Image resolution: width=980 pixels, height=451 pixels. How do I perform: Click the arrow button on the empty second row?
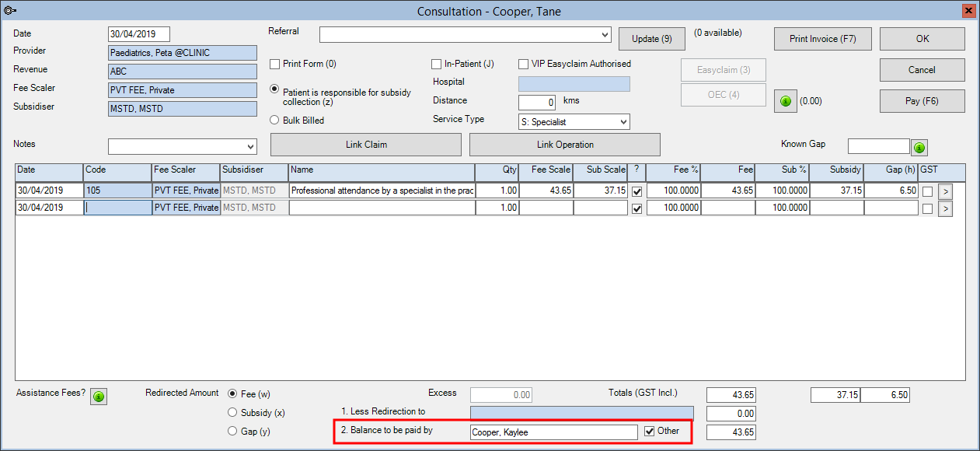(945, 208)
